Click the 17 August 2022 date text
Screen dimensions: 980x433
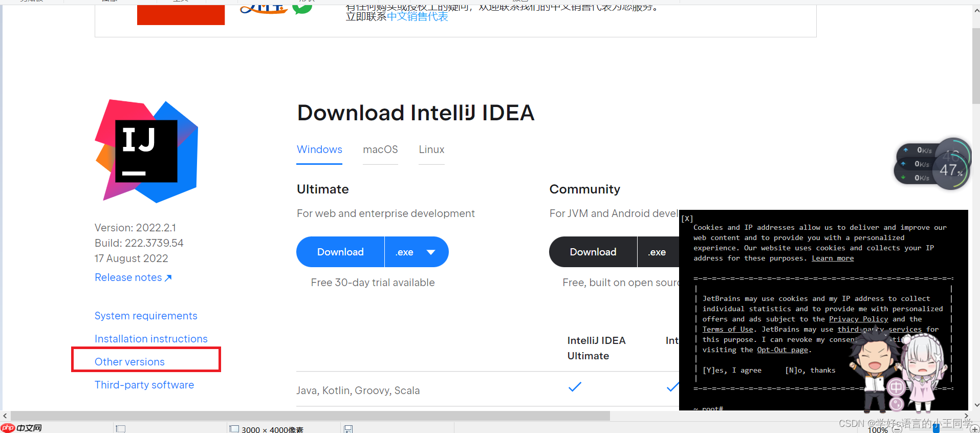[132, 258]
